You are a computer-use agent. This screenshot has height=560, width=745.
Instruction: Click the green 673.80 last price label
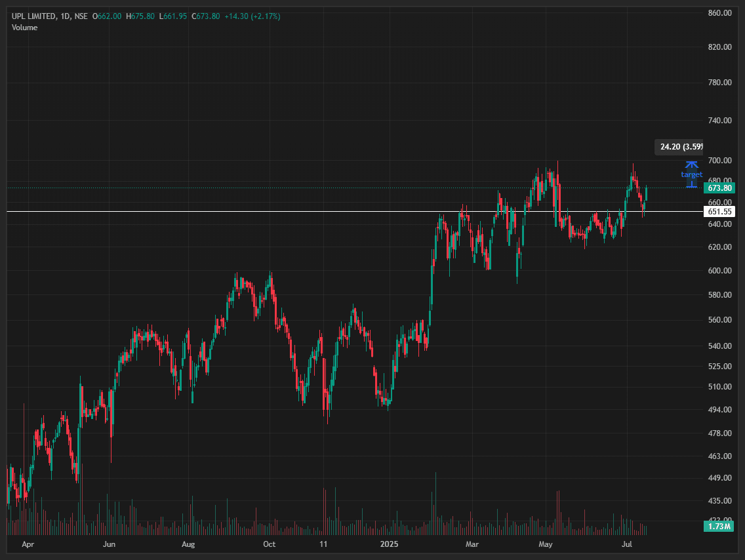click(x=719, y=188)
